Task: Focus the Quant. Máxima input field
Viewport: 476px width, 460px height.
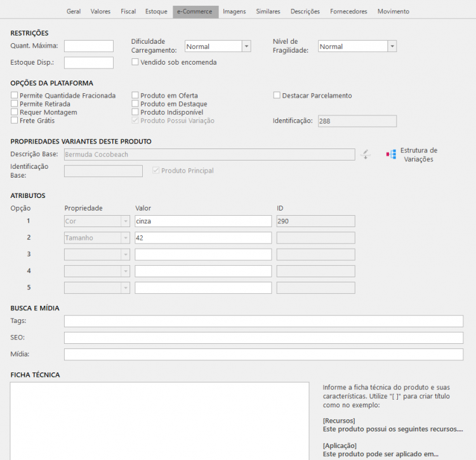Action: point(89,46)
